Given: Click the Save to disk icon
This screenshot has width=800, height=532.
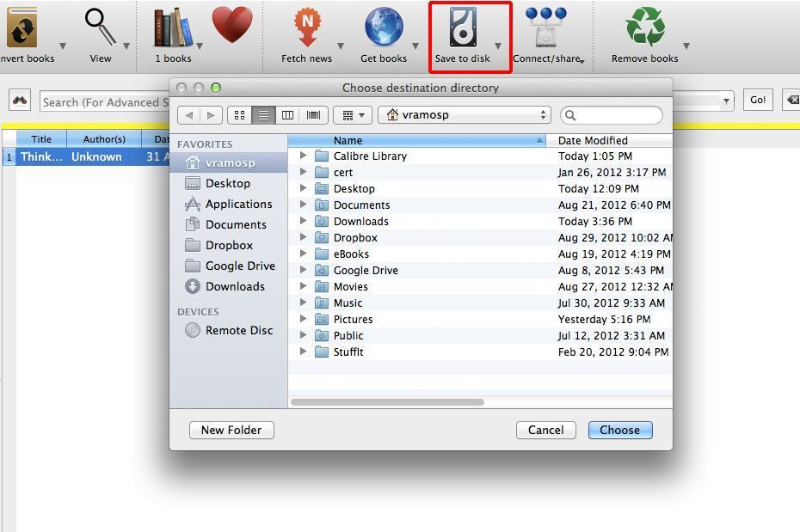Looking at the screenshot, I should pyautogui.click(x=462, y=29).
